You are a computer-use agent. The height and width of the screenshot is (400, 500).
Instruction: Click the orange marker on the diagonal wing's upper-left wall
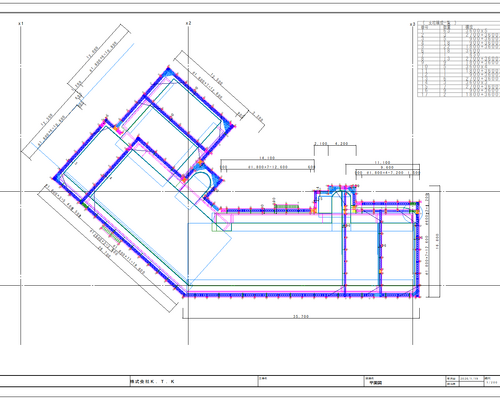pyautogui.click(x=116, y=128)
